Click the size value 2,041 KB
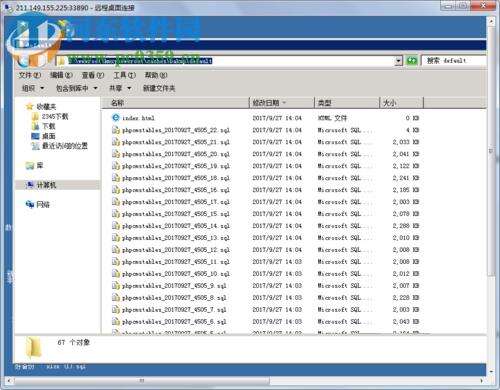This screenshot has height=390, width=500. [x=406, y=154]
